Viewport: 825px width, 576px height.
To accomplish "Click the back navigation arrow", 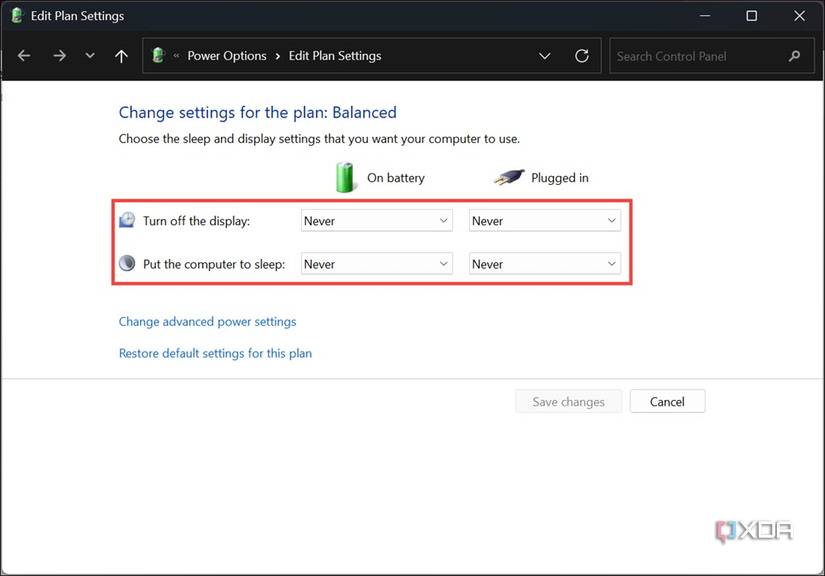I will pos(24,55).
